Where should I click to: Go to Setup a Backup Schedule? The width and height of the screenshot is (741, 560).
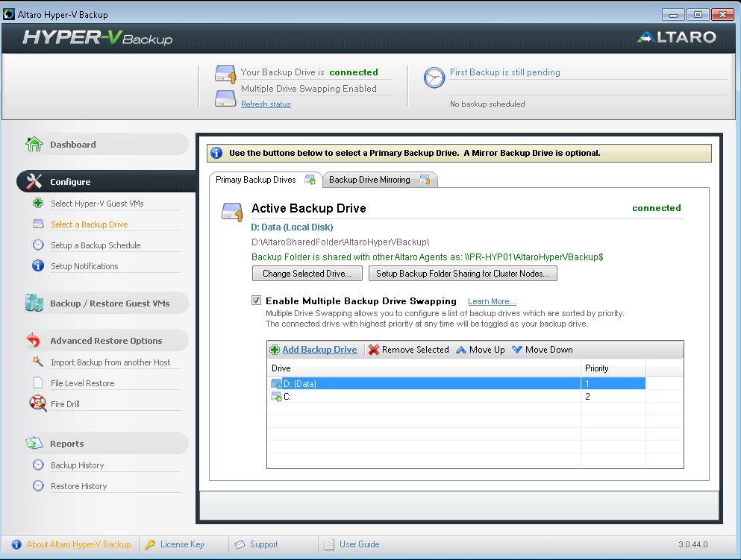click(96, 245)
